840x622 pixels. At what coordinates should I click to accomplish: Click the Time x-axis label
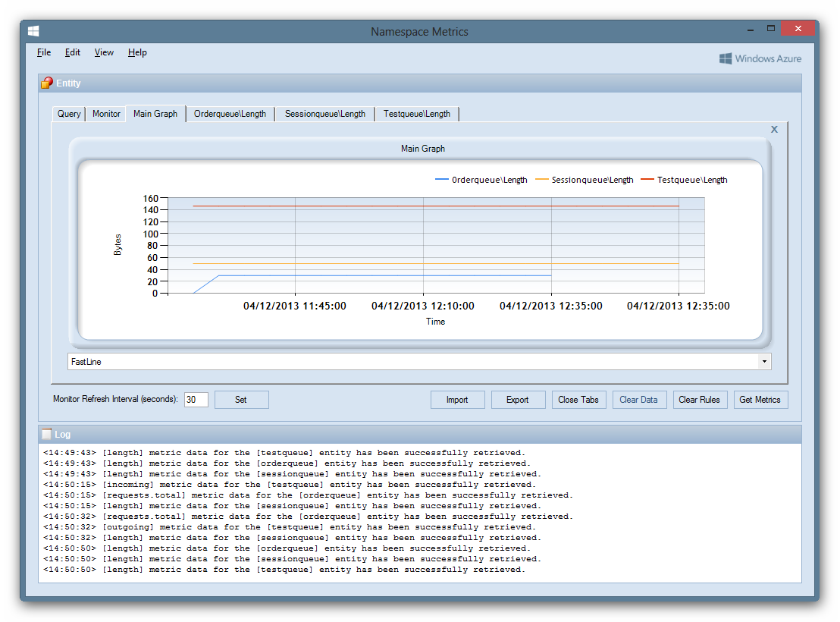click(x=435, y=321)
